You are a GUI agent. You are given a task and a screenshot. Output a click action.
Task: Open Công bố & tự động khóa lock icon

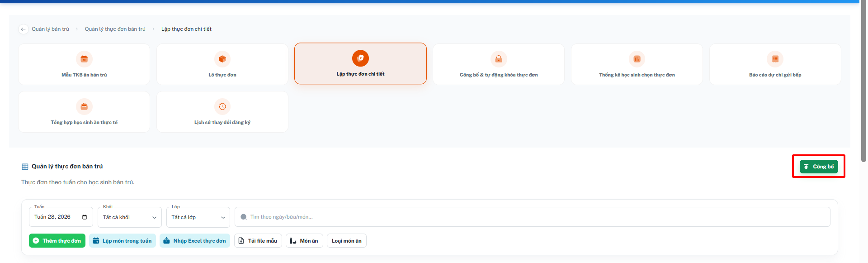[499, 59]
